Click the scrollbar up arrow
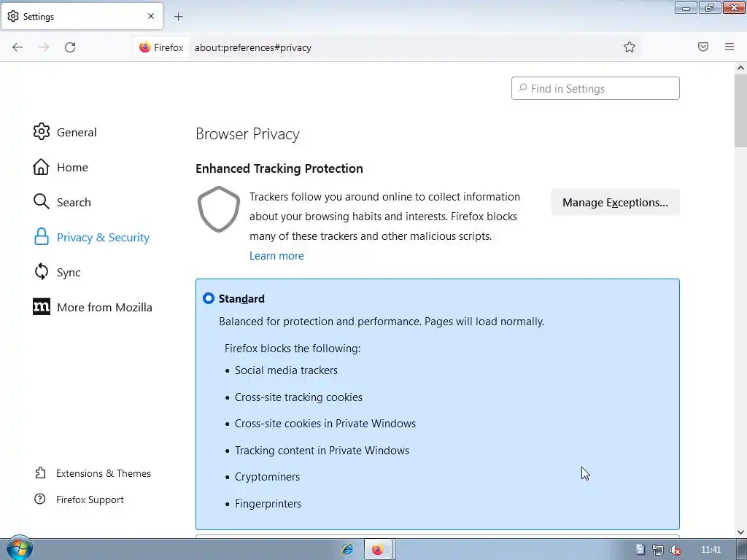The width and height of the screenshot is (747, 560). pos(740,68)
